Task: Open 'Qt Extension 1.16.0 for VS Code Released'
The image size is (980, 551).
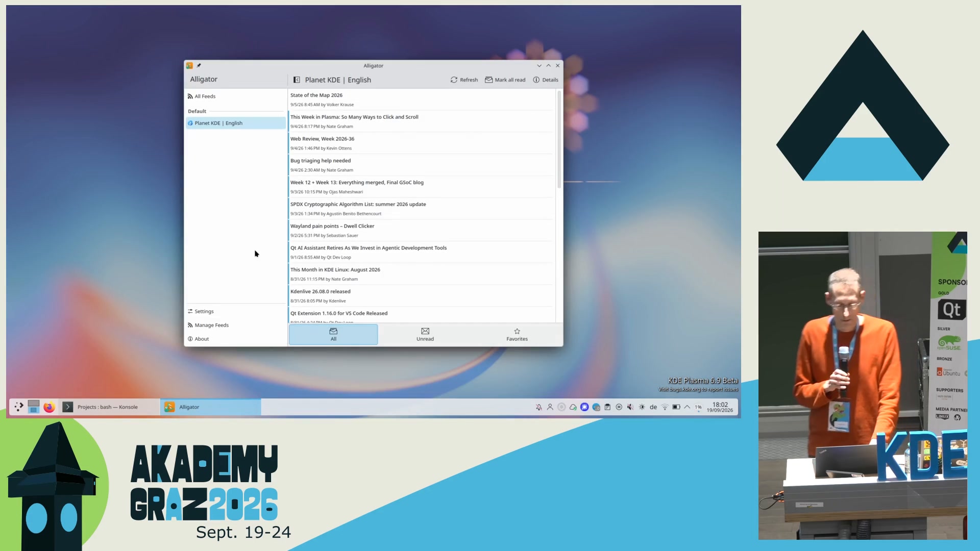Action: pyautogui.click(x=422, y=315)
